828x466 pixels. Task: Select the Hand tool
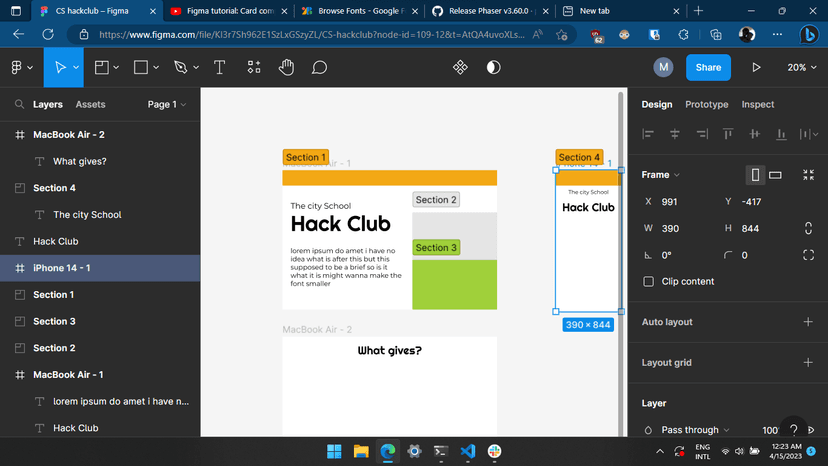coord(286,67)
